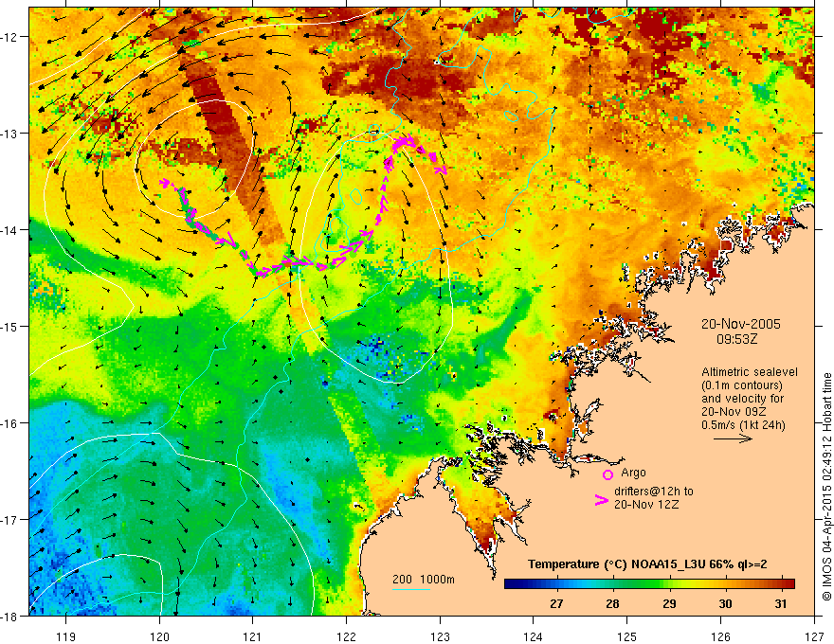This screenshot has width=834, height=644.
Task: Click the velocity scale arrow in legend
Action: coord(733,438)
